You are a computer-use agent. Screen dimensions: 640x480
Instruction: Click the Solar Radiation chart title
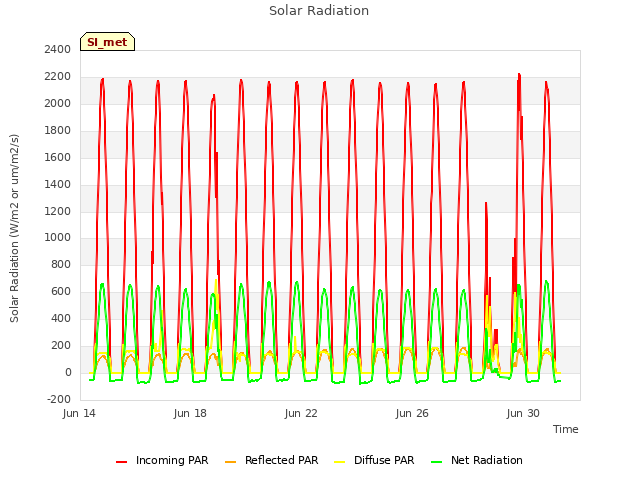point(319,11)
